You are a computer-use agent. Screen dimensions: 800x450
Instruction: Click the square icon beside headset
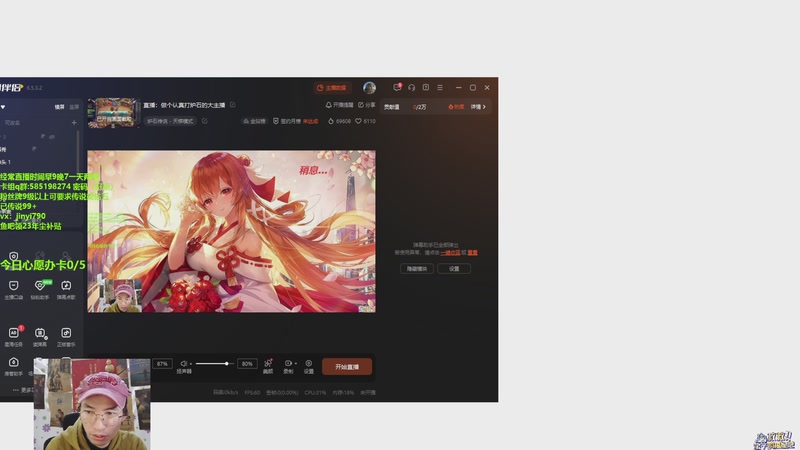(x=426, y=88)
